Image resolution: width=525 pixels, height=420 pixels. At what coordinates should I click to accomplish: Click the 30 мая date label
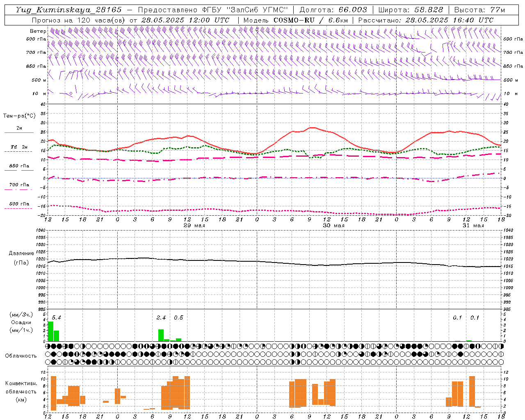tap(333, 226)
